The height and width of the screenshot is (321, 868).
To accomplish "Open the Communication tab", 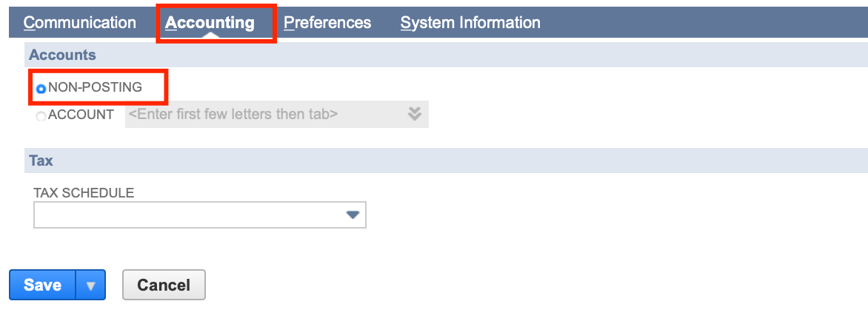I will point(80,23).
